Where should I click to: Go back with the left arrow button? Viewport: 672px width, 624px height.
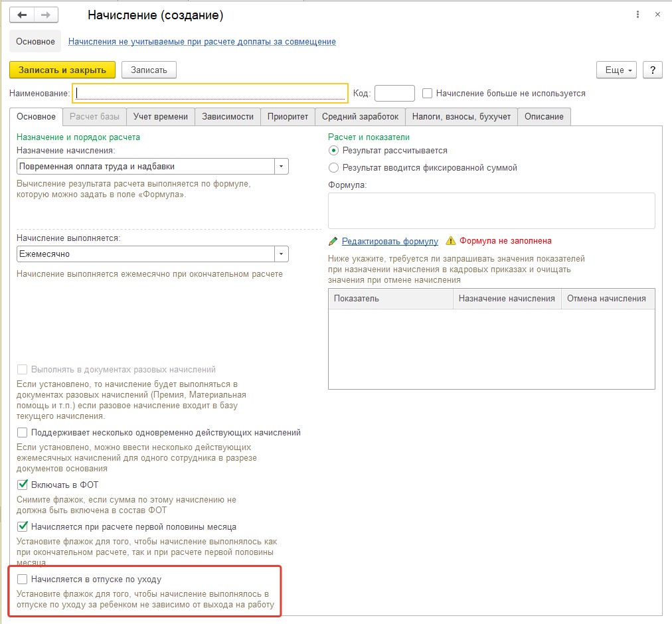point(22,15)
